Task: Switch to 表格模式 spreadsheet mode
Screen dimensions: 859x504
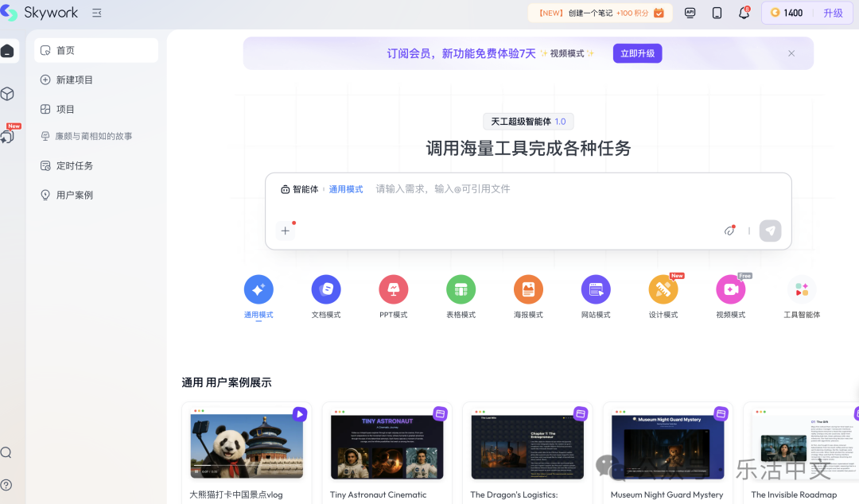Action: [461, 289]
